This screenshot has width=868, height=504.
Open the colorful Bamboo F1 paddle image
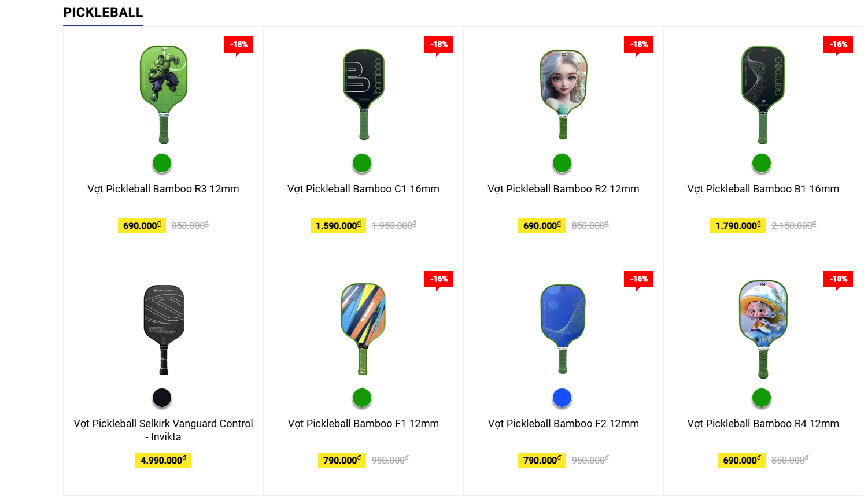coord(363,329)
